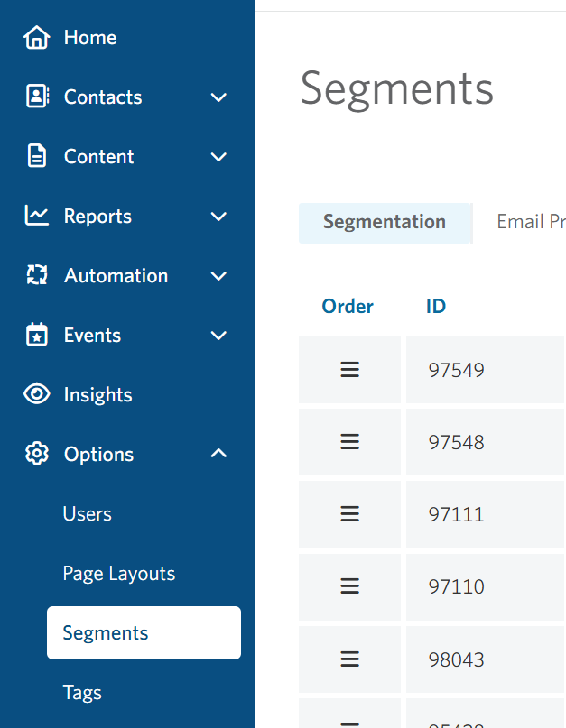566x728 pixels.
Task: Click the Content document icon
Action: [x=37, y=156]
